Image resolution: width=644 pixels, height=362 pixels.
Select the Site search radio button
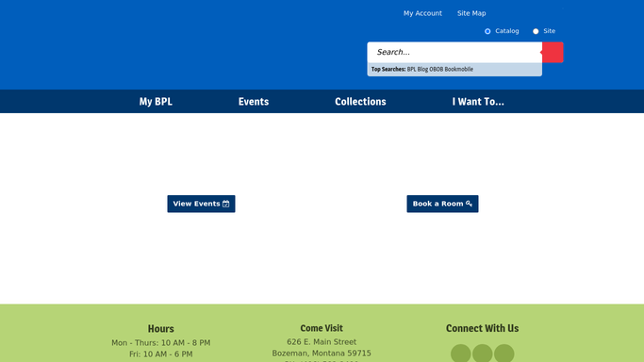(536, 31)
